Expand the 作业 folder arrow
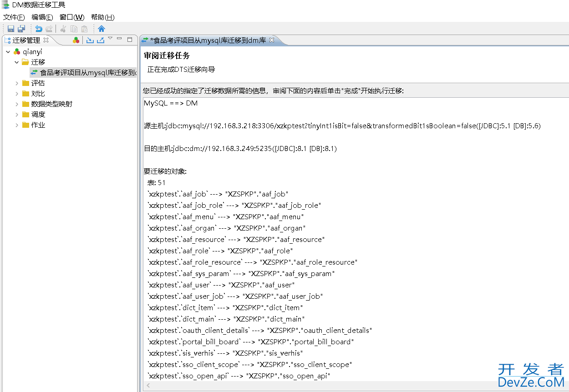The image size is (569, 392). (x=17, y=125)
